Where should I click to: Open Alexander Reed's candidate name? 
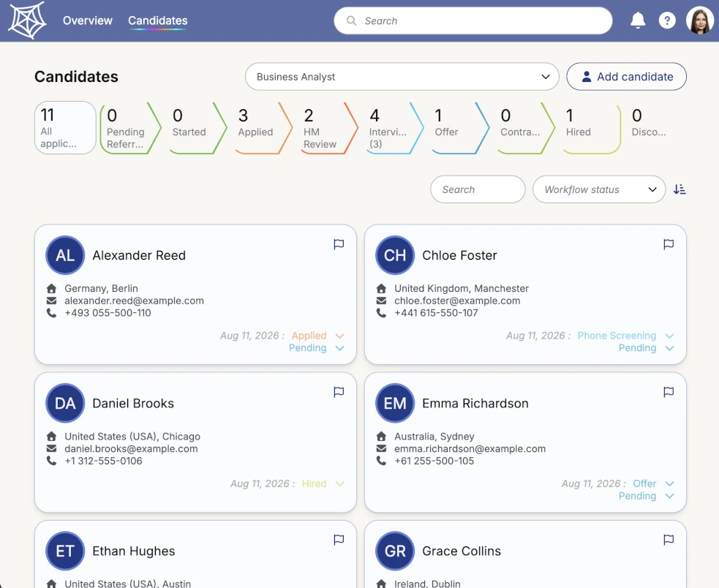click(139, 255)
